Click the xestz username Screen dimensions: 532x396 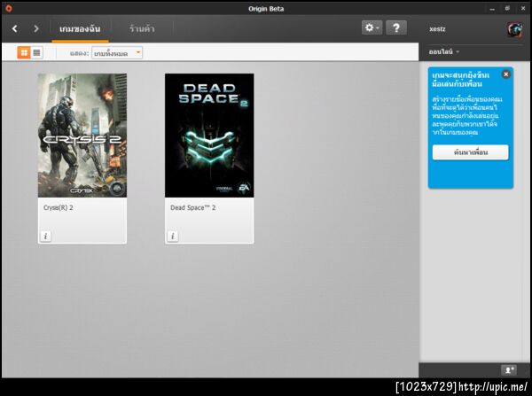pyautogui.click(x=437, y=29)
